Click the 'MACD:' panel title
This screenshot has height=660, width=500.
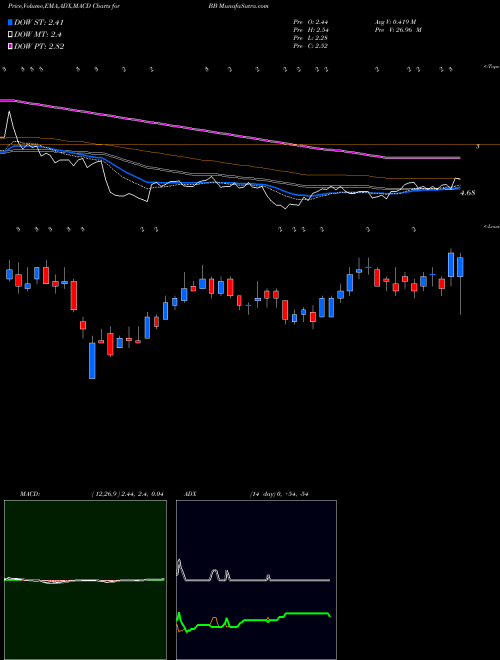pyautogui.click(x=29, y=494)
